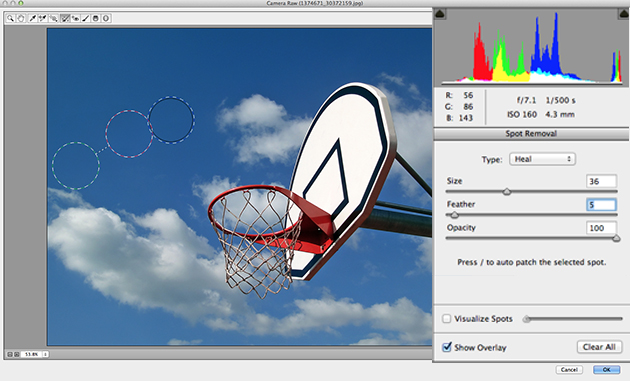Click the Opacity slider handle

tap(616, 238)
